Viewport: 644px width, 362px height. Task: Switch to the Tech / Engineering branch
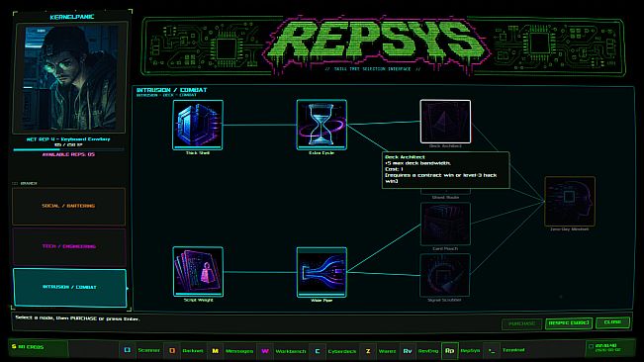click(x=68, y=246)
